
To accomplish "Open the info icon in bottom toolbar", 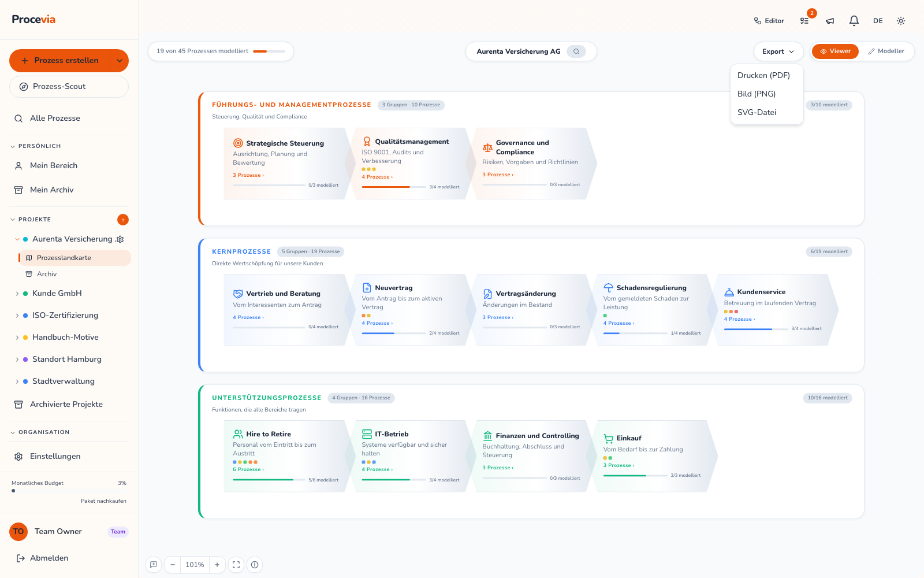I will pos(255,565).
